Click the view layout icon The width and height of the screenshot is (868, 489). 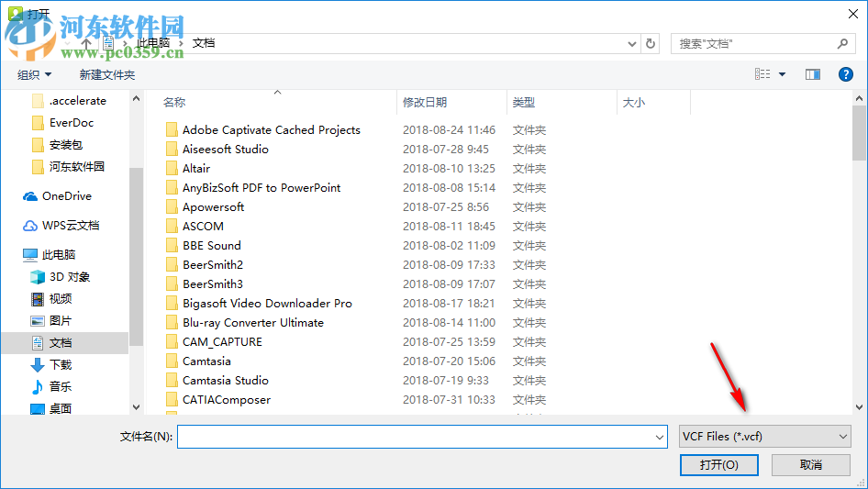pos(762,74)
